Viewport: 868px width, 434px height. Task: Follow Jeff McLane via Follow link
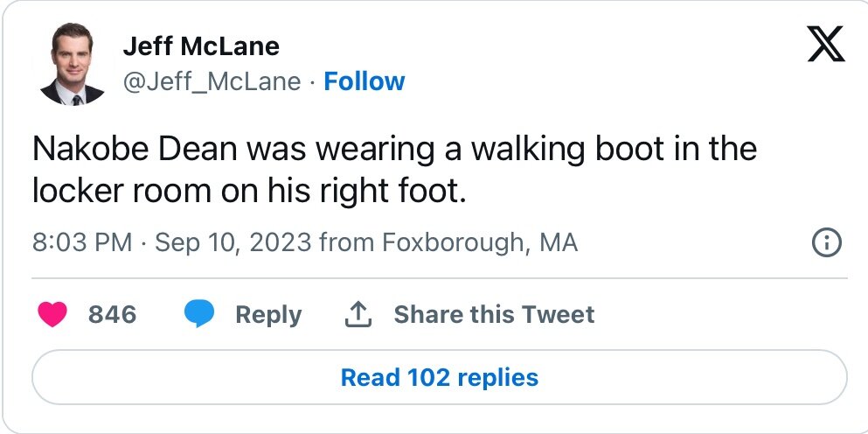coord(364,81)
